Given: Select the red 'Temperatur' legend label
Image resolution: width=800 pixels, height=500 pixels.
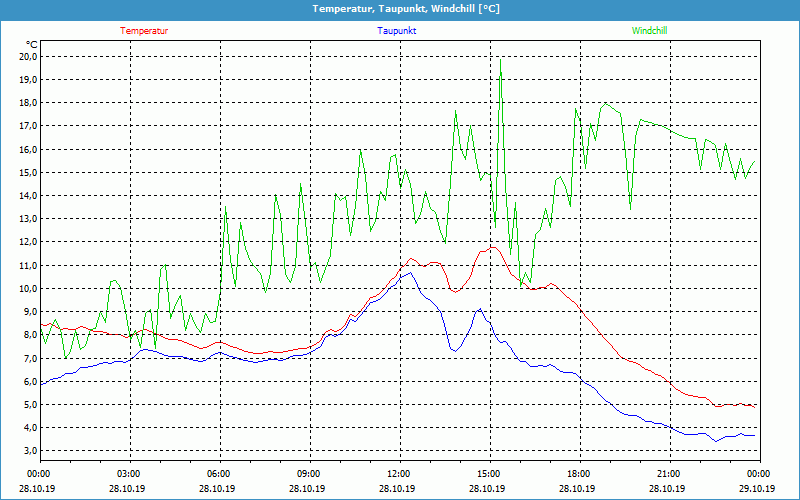Looking at the screenshot, I should [144, 31].
